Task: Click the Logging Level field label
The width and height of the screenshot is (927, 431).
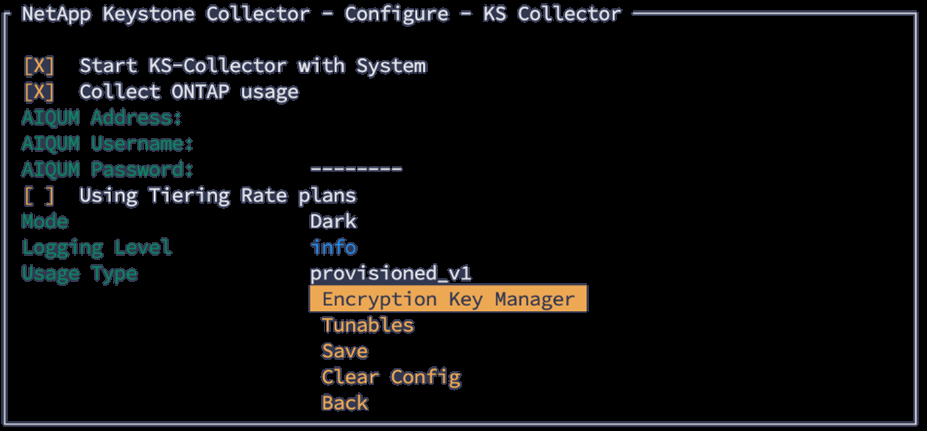Action: pos(97,247)
